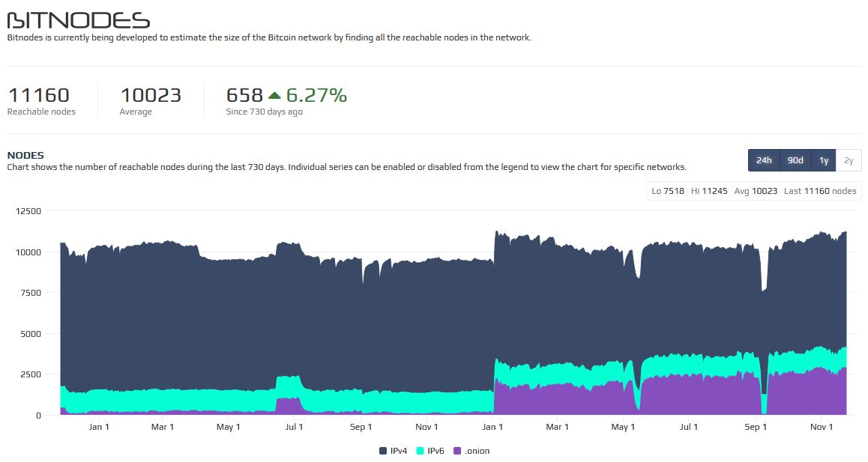Click the green up arrow beside 6.27%
This screenshot has width=868, height=462.
[x=274, y=95]
